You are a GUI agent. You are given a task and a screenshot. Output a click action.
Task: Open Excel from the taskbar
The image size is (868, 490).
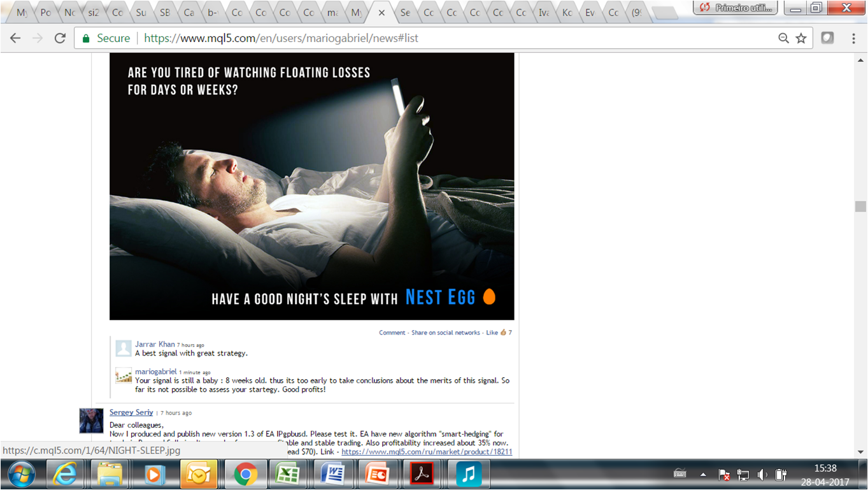[x=288, y=475]
